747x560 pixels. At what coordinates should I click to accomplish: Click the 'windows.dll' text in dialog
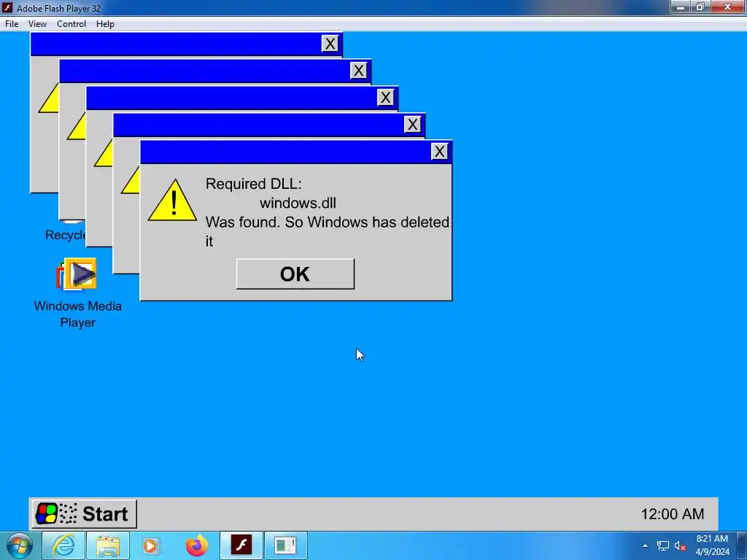298,203
